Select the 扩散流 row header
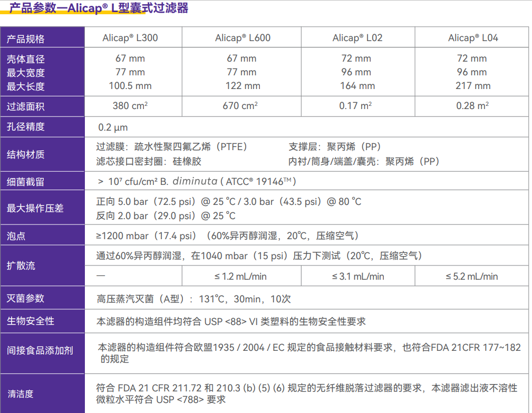The width and height of the screenshot is (532, 413). (21, 266)
